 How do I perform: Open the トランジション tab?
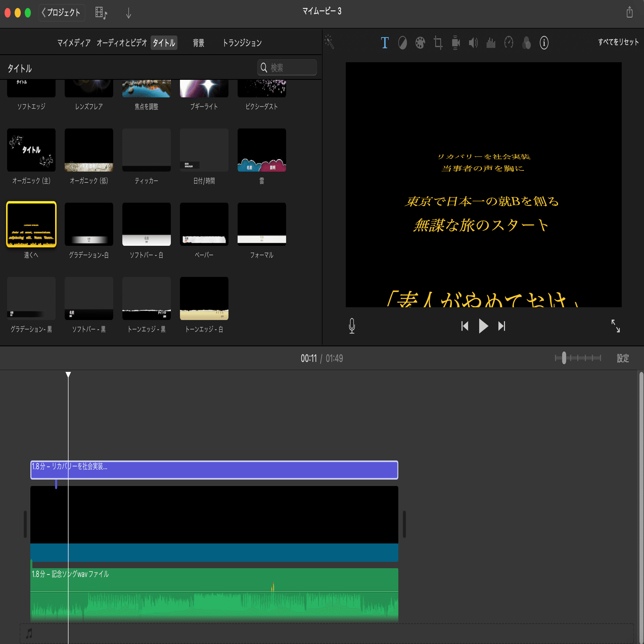[x=242, y=43]
